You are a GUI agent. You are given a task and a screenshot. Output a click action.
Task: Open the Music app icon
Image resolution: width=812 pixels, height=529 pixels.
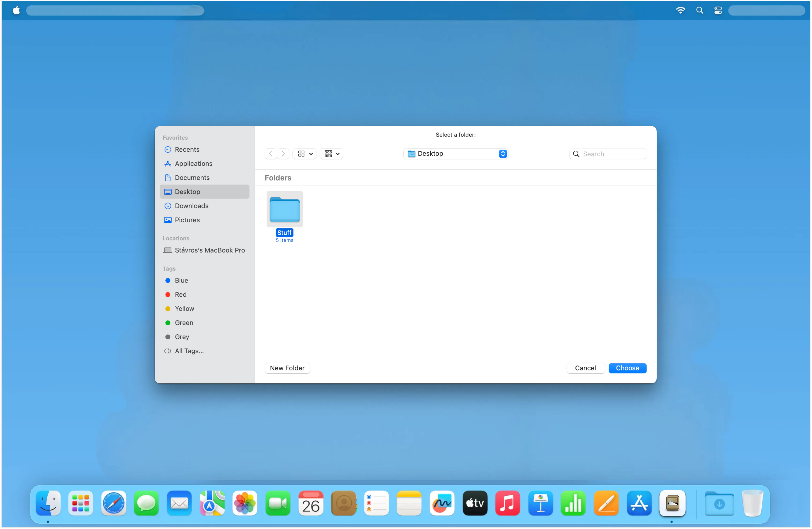(507, 503)
